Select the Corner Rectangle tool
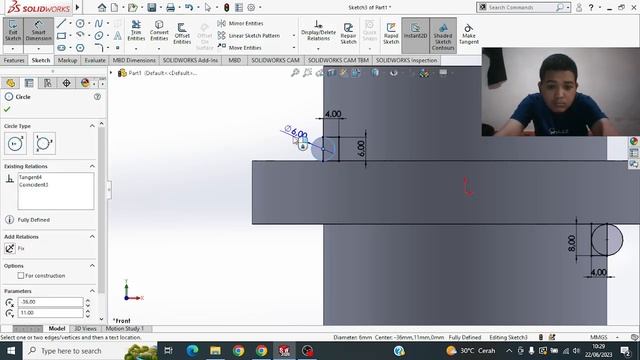640x360 pixels. point(61,36)
